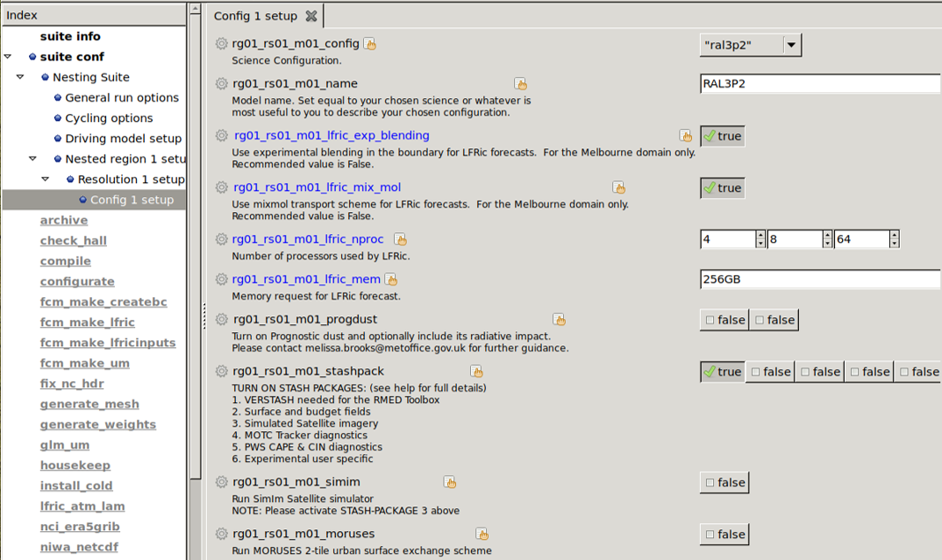Toggle first progdust false checkbox
Screen dimensions: 942x560
pyautogui.click(x=724, y=320)
